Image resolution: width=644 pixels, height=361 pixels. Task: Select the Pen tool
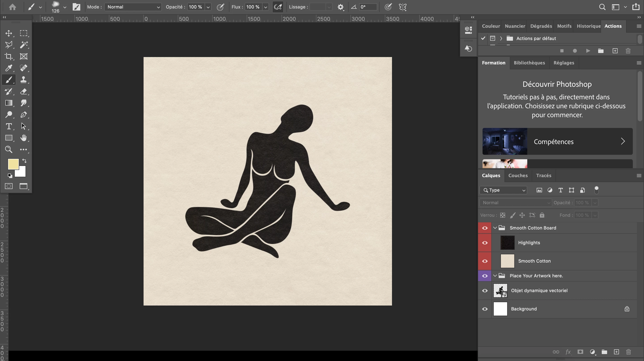coord(24,115)
